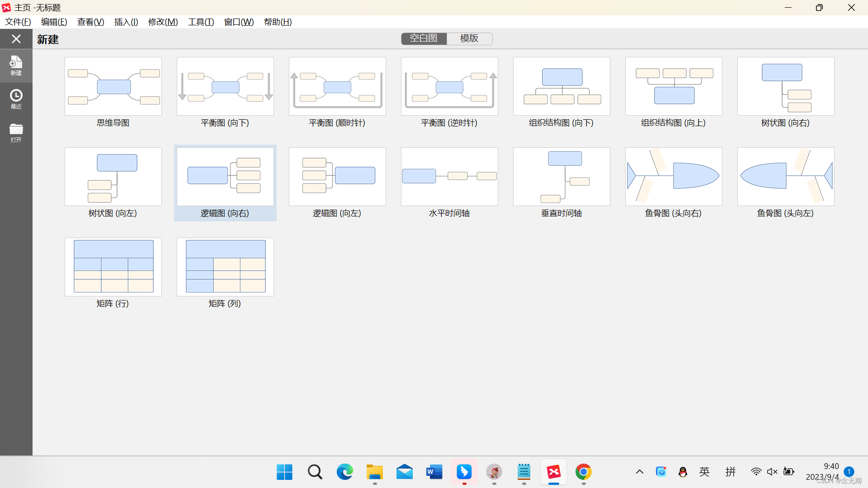The width and height of the screenshot is (868, 488).
Task: Click the 新建 (New) sidebar icon
Action: pyautogui.click(x=16, y=66)
